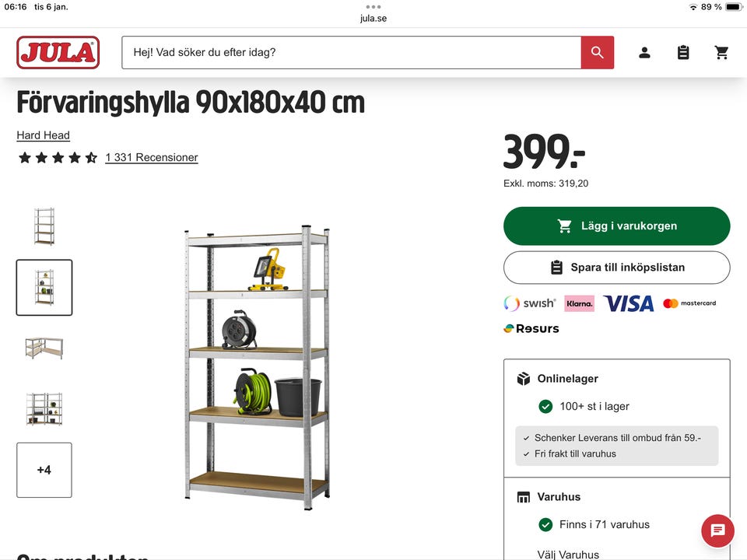Click the JULA logo

pyautogui.click(x=58, y=52)
